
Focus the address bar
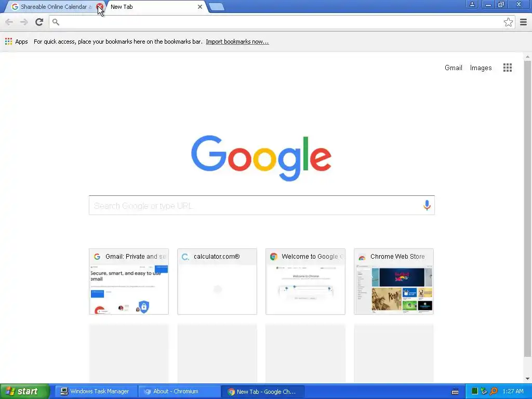tap(282, 22)
